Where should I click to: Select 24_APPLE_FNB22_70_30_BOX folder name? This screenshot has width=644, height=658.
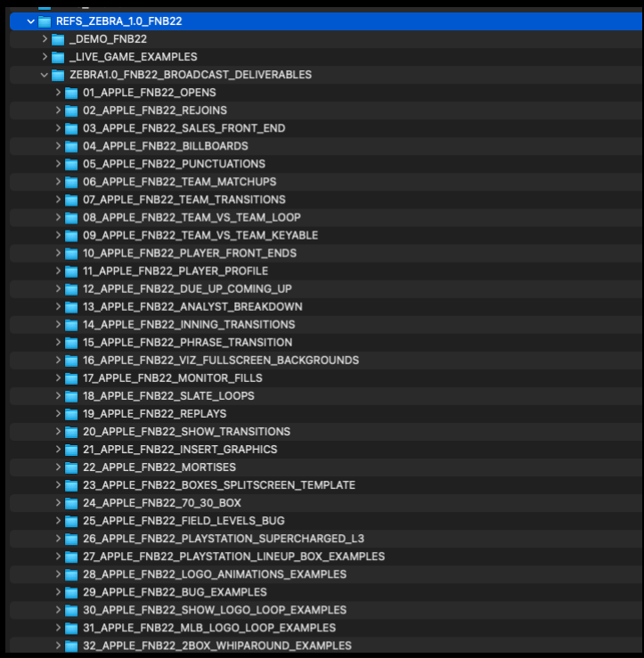[x=162, y=503]
